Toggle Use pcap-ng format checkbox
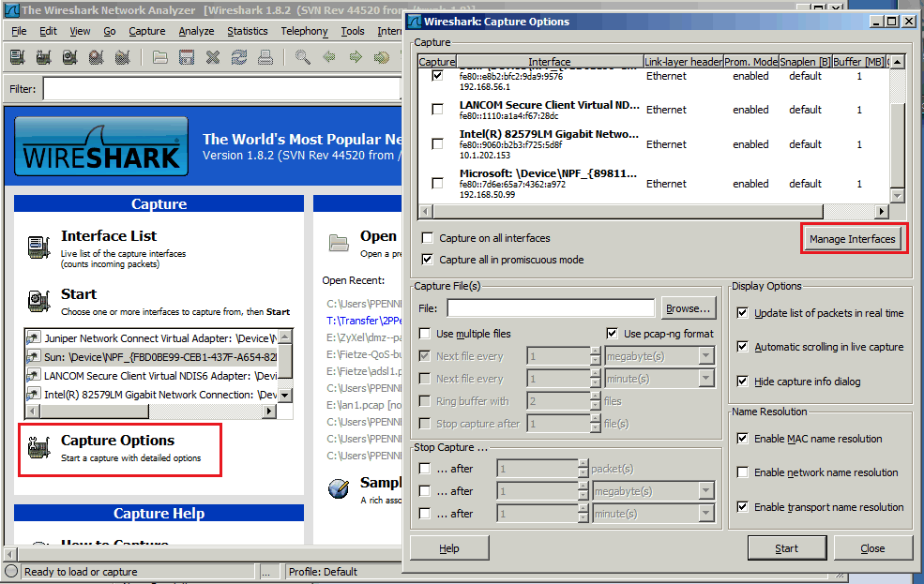924x584 pixels. (613, 334)
